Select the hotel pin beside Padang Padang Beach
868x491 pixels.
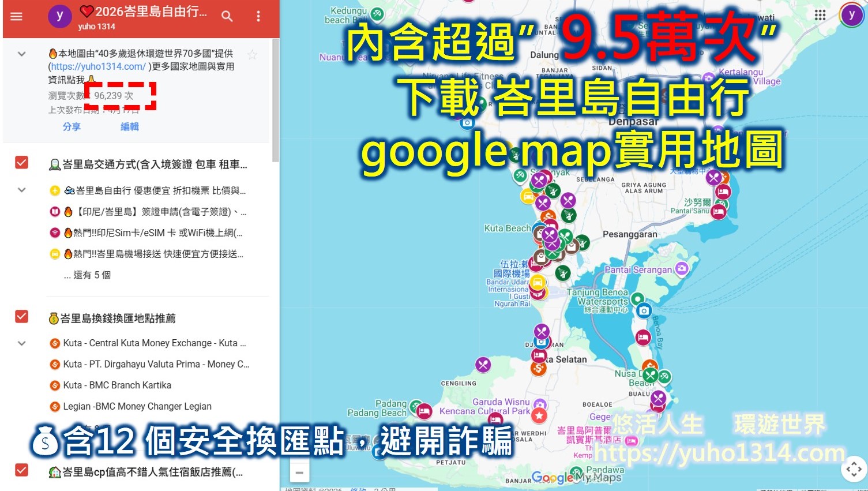coord(424,411)
